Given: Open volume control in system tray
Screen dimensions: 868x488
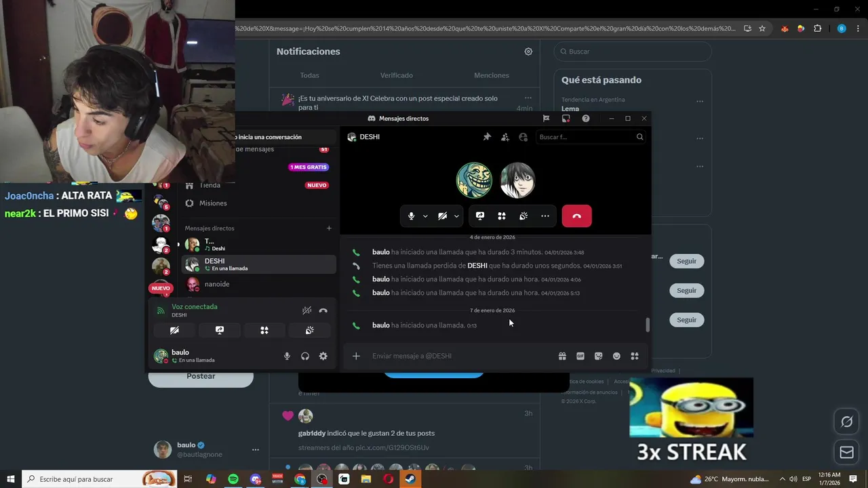Looking at the screenshot, I should coord(793,479).
